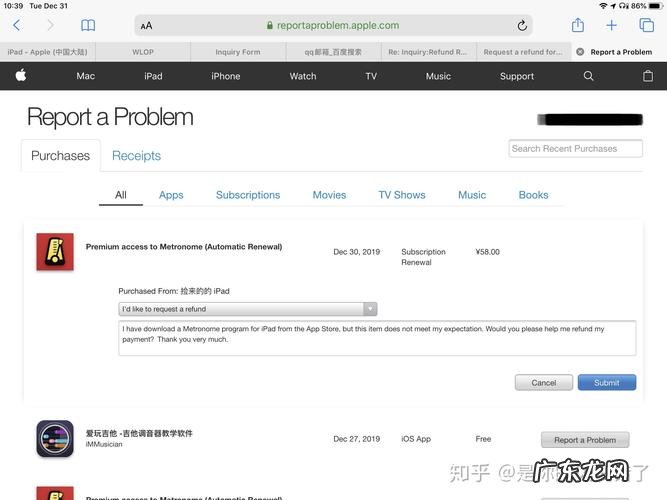Filter purchases by Subscriptions

coord(248,195)
